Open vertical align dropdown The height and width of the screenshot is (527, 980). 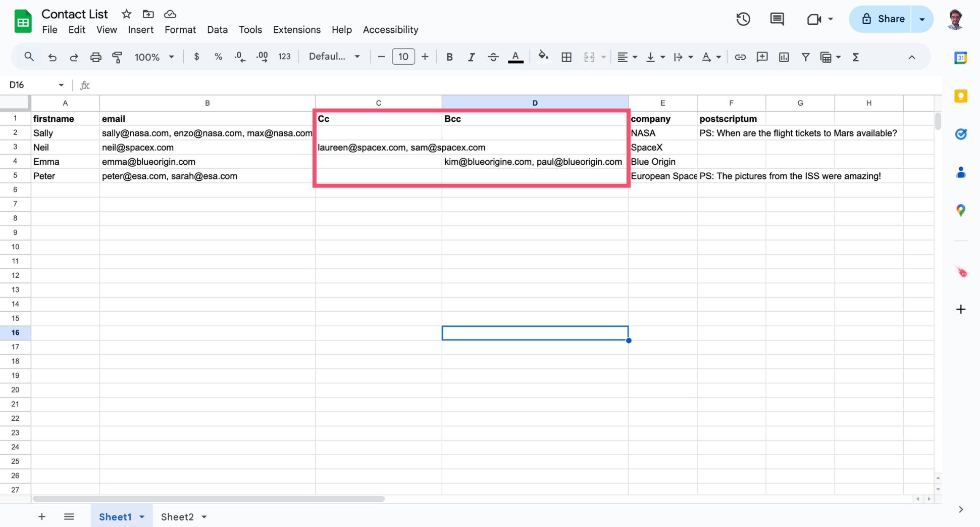point(655,57)
